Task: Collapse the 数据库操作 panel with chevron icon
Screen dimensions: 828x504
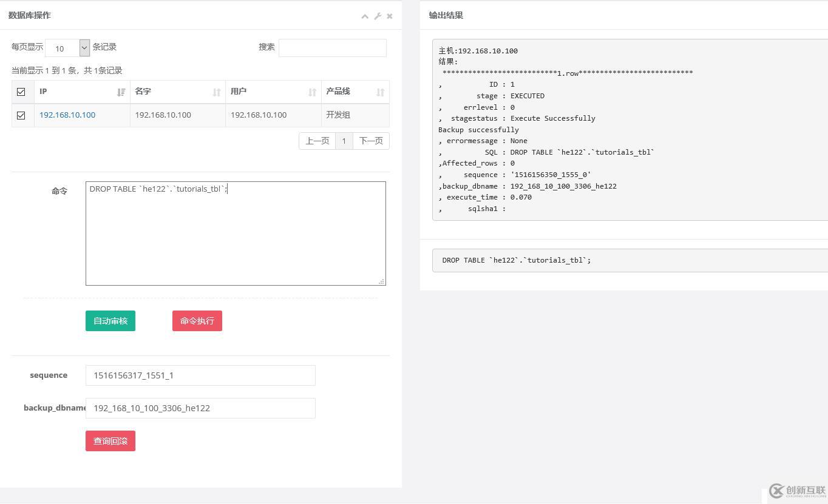Action: pos(365,16)
